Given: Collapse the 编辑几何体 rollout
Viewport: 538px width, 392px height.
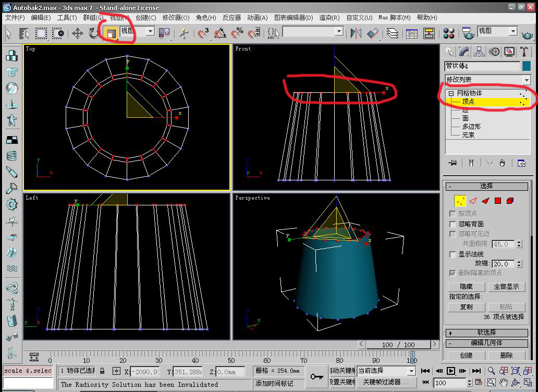Looking at the screenshot, I should point(486,343).
